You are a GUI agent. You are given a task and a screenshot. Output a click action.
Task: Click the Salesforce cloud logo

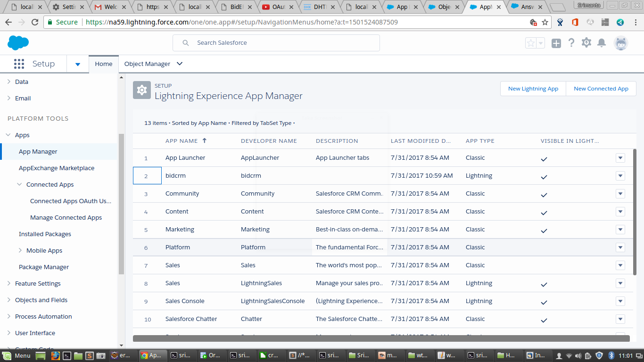18,43
